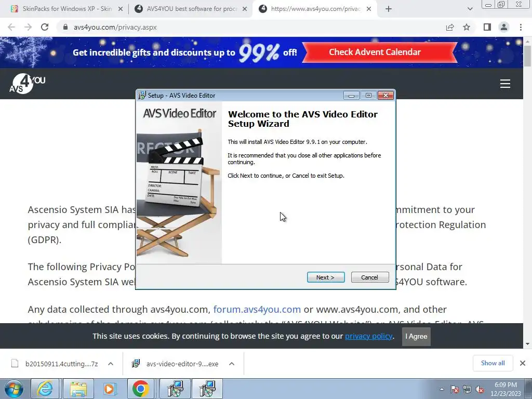This screenshot has height=399, width=532.
Task: Close the AVS4YOU best software tab
Action: (x=245, y=9)
